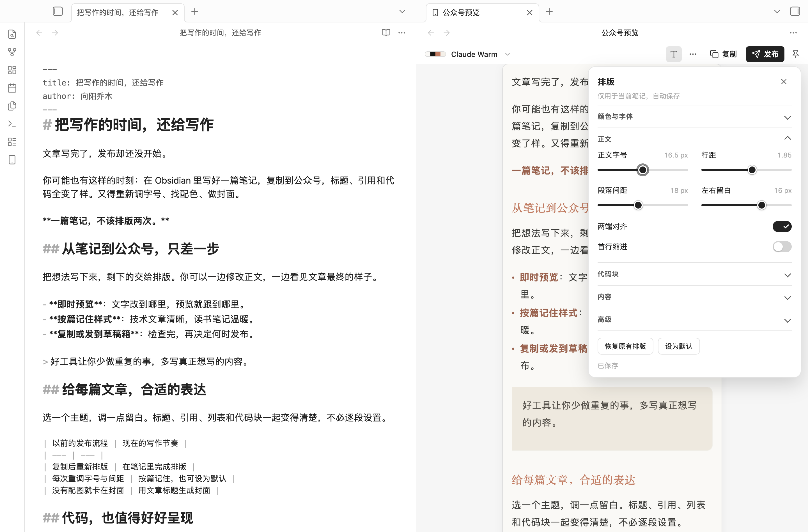The height and width of the screenshot is (532, 808).
Task: Open tab list dropdown in left pane
Action: (x=402, y=12)
